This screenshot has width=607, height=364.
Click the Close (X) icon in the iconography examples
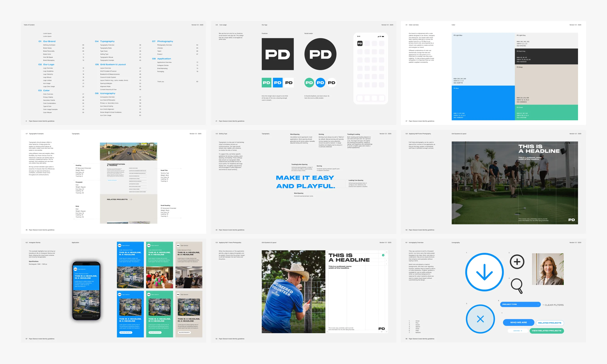(x=480, y=319)
